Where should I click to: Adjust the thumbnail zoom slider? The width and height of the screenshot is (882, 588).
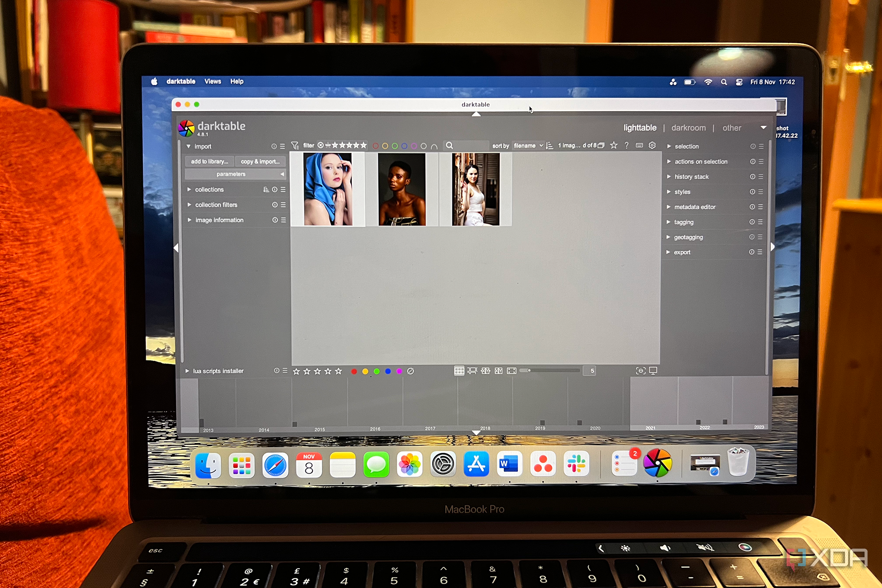pyautogui.click(x=550, y=370)
